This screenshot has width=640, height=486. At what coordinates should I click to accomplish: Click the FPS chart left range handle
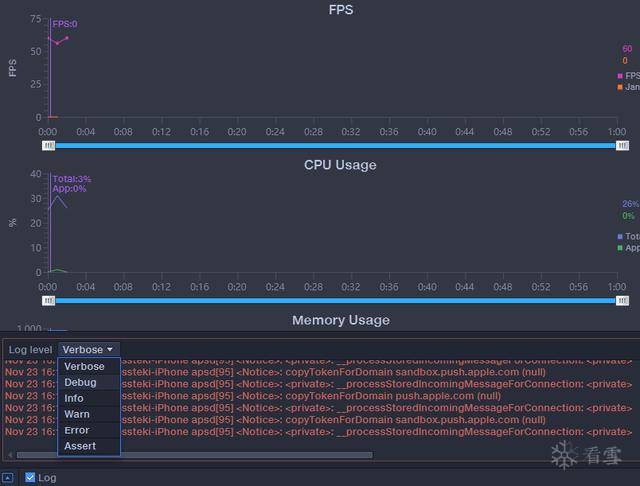48,145
